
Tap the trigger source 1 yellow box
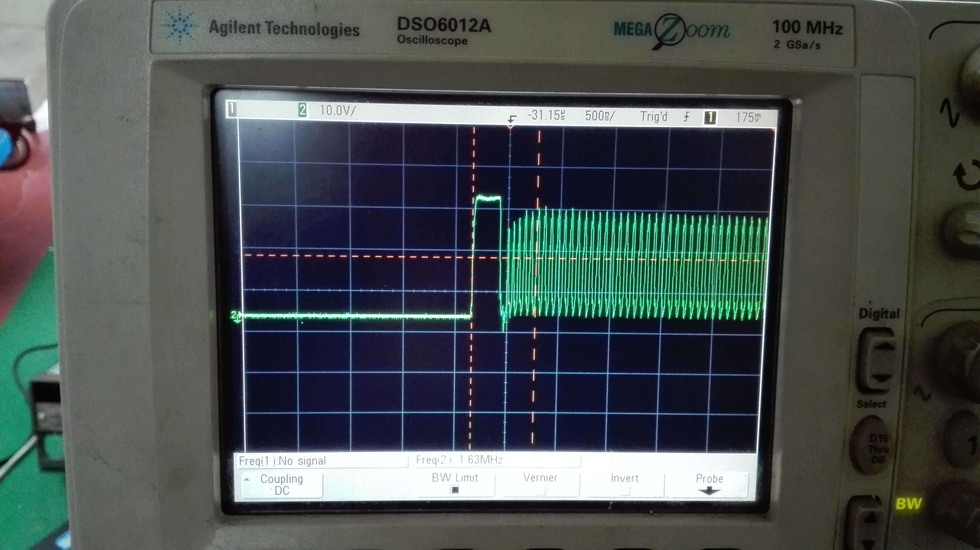click(x=710, y=117)
